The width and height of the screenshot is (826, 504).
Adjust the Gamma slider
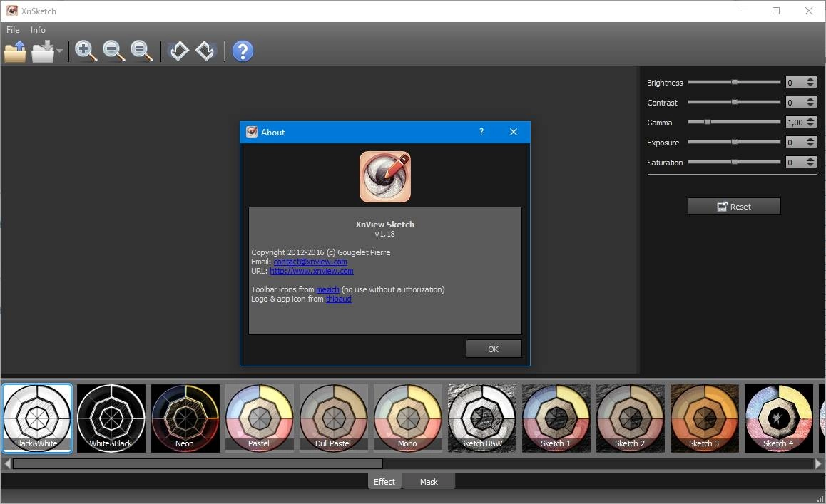734,122
